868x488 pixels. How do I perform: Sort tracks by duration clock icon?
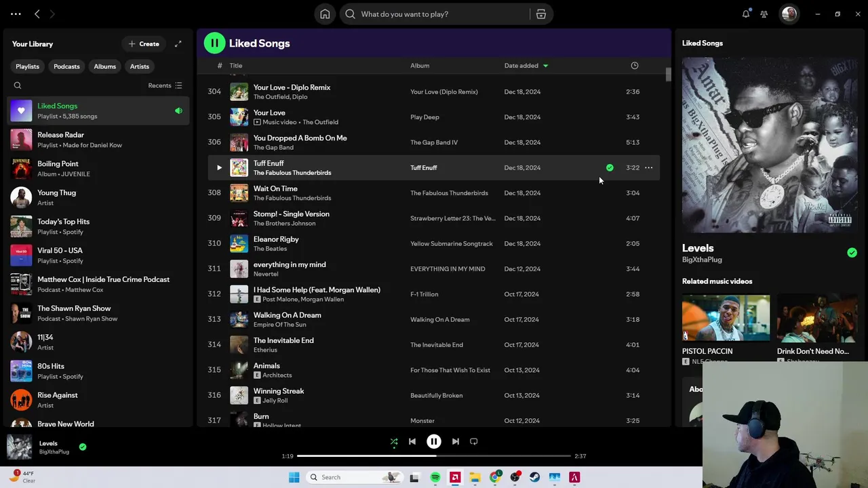[x=635, y=66]
